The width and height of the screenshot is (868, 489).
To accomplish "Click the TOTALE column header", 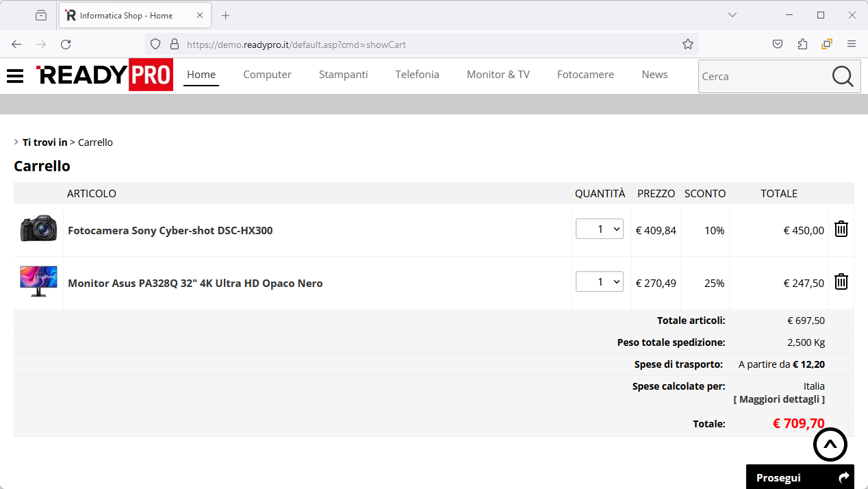I will (779, 194).
